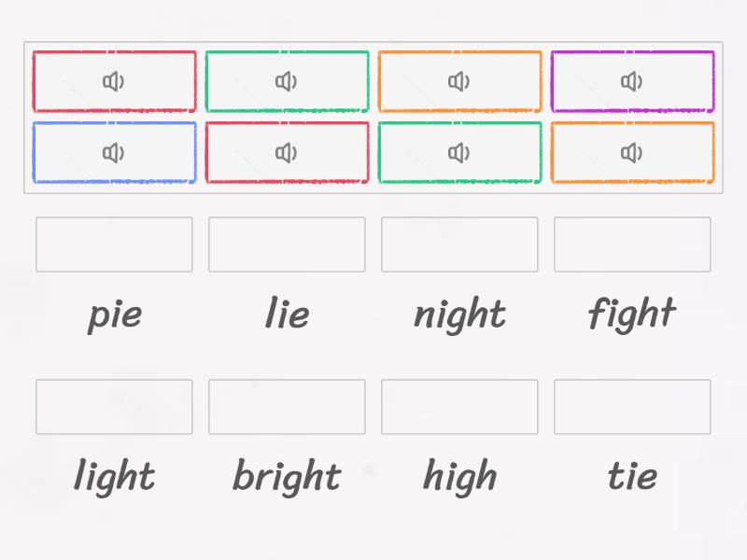Screen dimensions: 747x560
Task: Choose the word 'light'
Action: click(114, 476)
